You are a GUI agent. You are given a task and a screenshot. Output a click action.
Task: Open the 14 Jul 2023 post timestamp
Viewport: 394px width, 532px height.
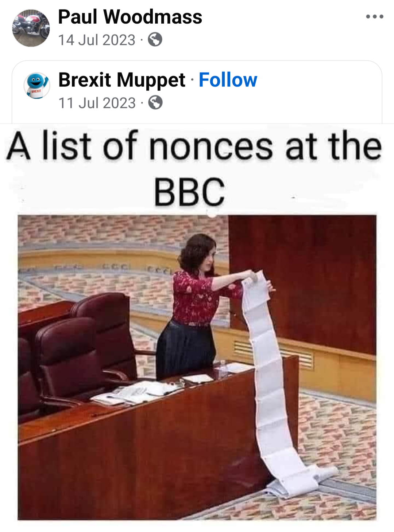click(97, 40)
